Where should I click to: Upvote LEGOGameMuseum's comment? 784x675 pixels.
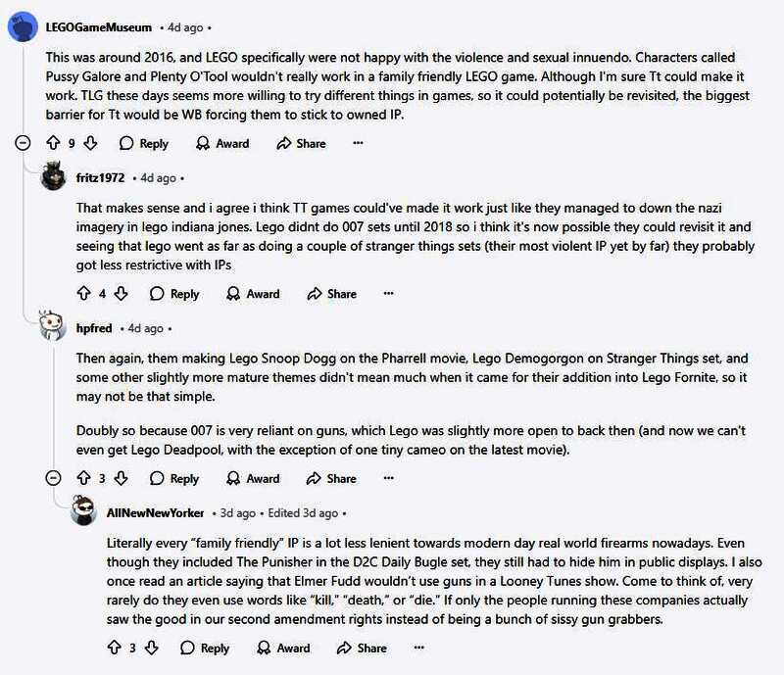click(54, 143)
